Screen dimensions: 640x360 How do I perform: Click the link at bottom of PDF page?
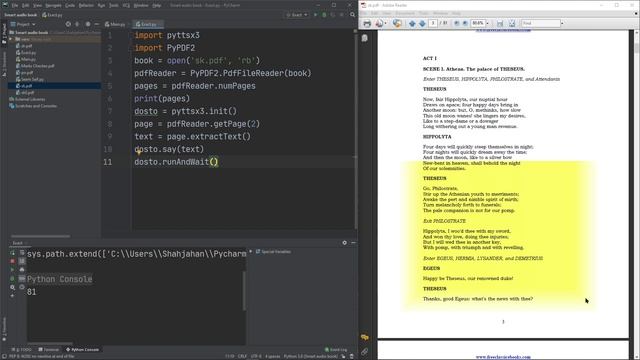click(x=503, y=357)
